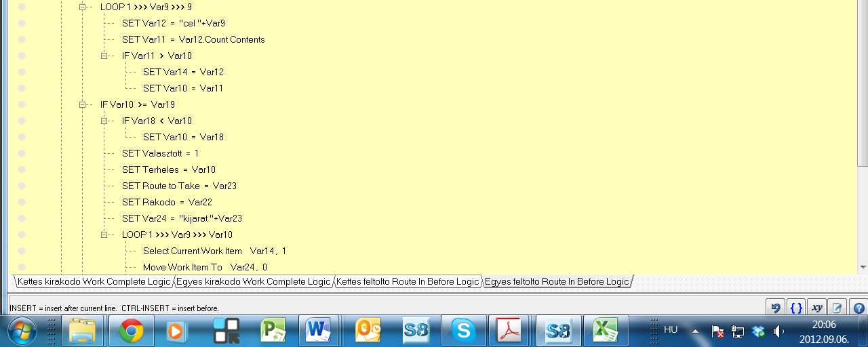Switch to Kettes feltolto Route In Before Logic tab

pyautogui.click(x=408, y=281)
